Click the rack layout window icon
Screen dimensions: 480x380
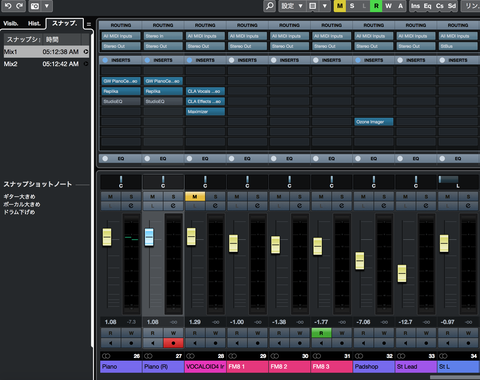[313, 6]
